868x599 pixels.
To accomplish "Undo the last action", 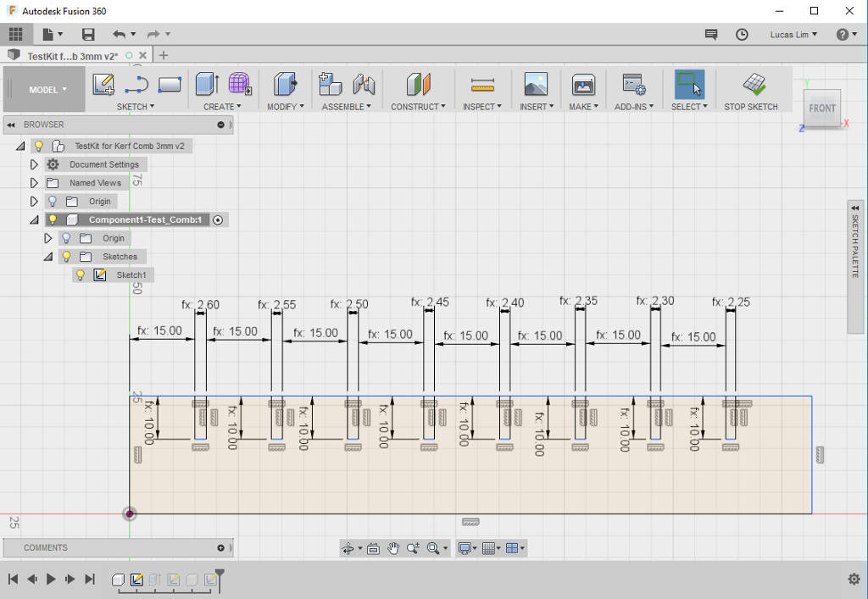I will coord(119,34).
